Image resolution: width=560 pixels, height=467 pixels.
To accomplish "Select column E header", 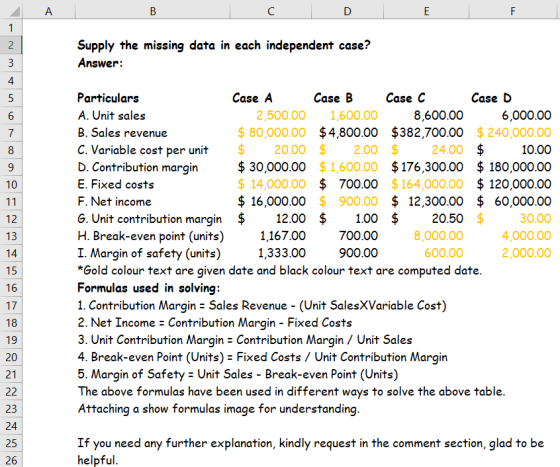I will click(426, 11).
